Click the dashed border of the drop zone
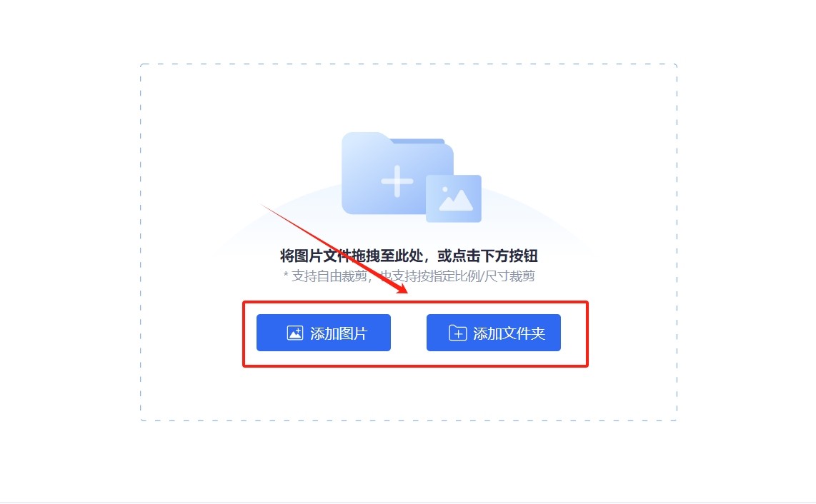 (x=409, y=64)
